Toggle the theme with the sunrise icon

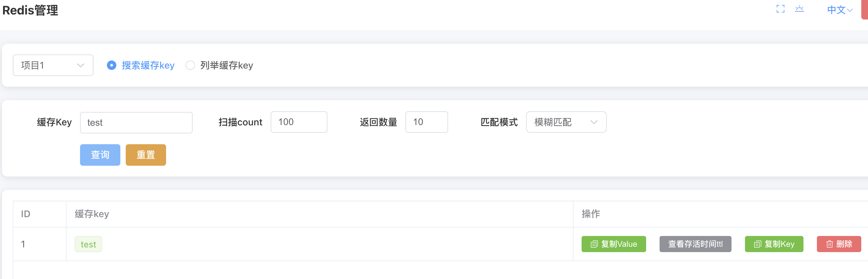800,9
